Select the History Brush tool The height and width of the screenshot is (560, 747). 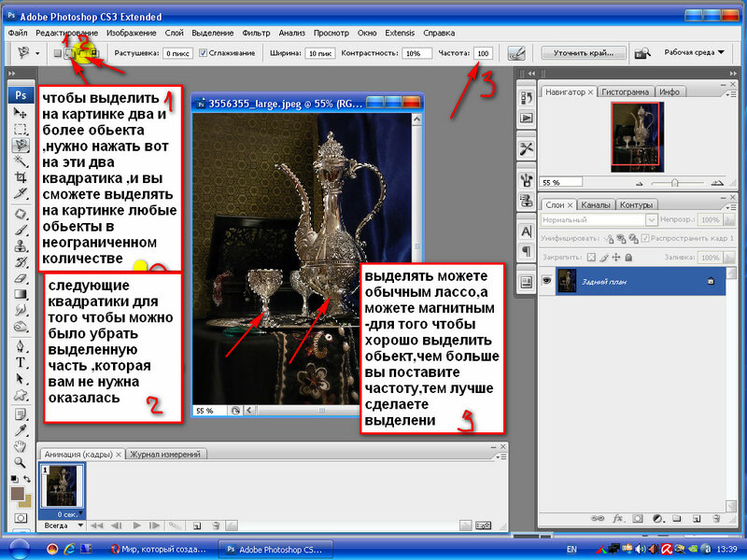(x=20, y=262)
